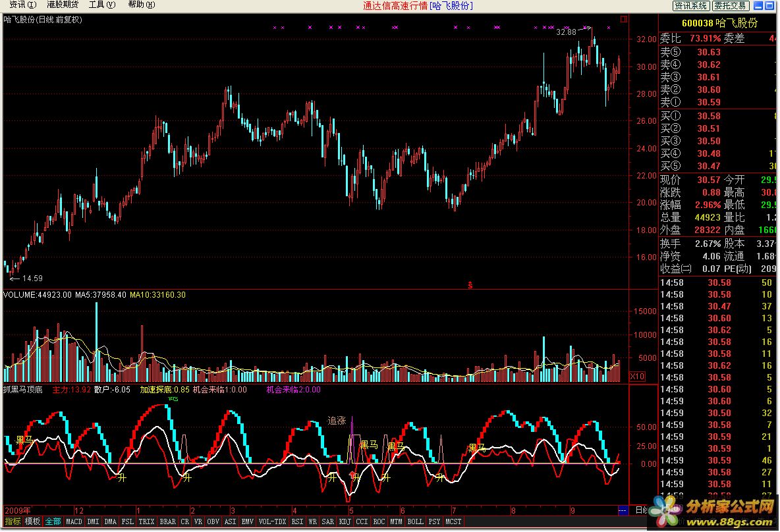Switch to the WR indicator

(312, 521)
